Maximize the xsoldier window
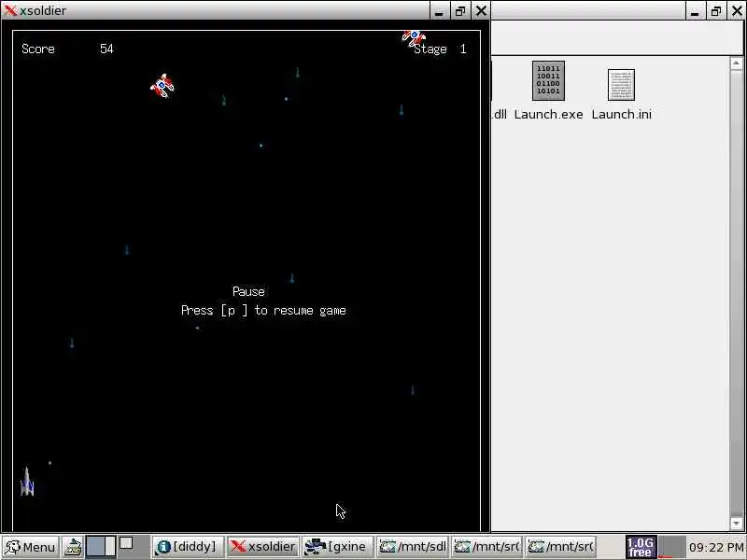Viewport: 747px width, 560px height. 460,11
